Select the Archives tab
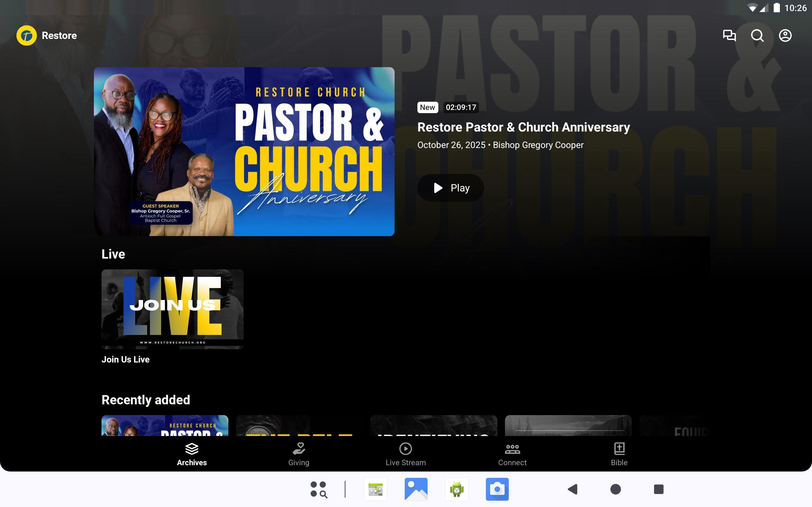Image resolution: width=812 pixels, height=507 pixels. [x=192, y=454]
